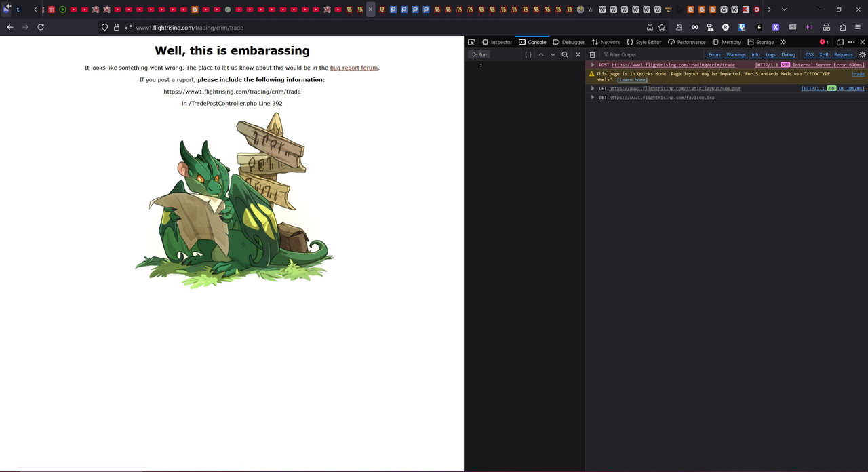Screen dimensions: 868x472
Task: Reload the page
Action: (41, 27)
